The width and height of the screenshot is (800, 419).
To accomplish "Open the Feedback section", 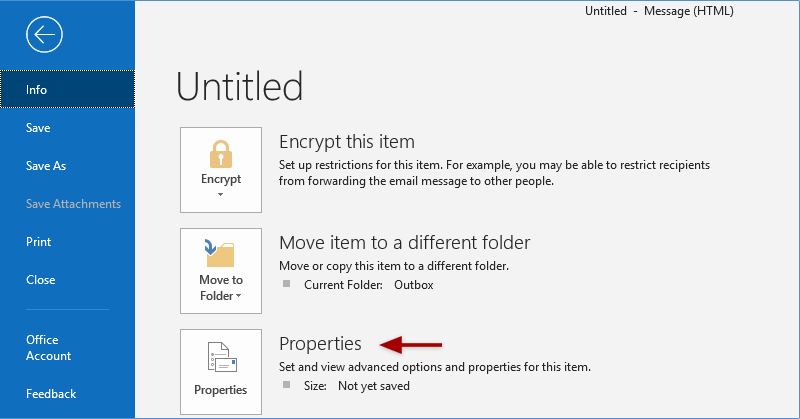I will [50, 394].
